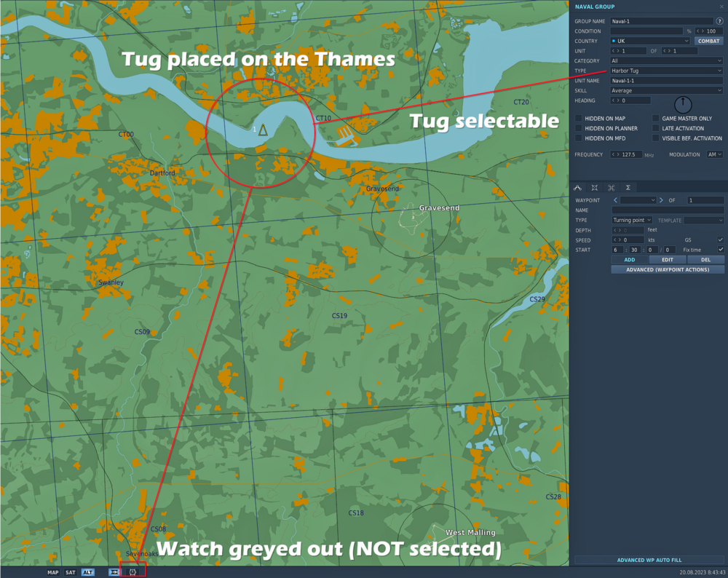Select the ship unit icon in bottom bar
This screenshot has width=728, height=578.
coord(114,572)
